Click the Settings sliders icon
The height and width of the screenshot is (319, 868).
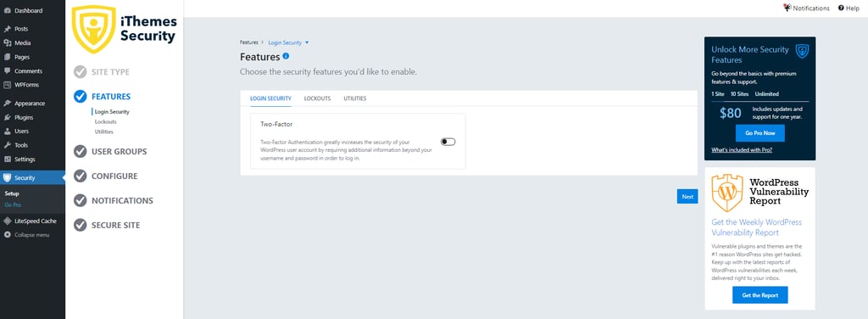(x=7, y=159)
